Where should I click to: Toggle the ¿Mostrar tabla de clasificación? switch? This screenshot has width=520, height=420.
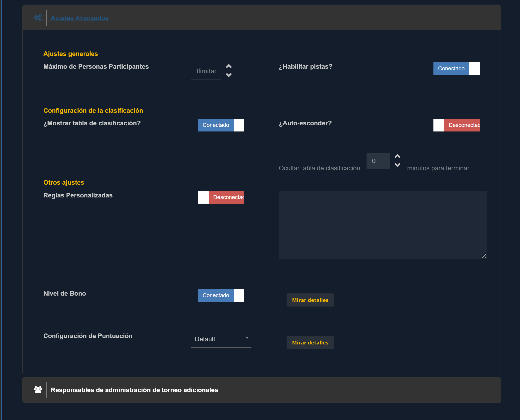point(221,125)
